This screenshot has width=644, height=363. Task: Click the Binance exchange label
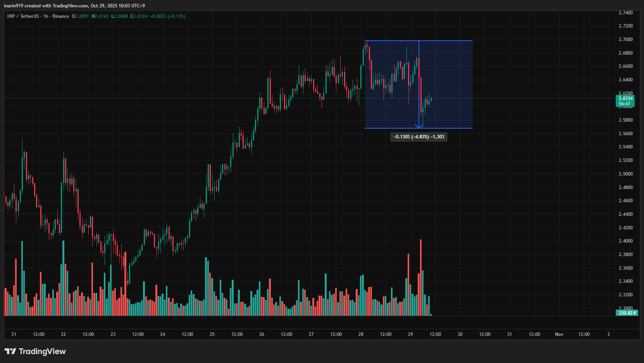coord(61,16)
